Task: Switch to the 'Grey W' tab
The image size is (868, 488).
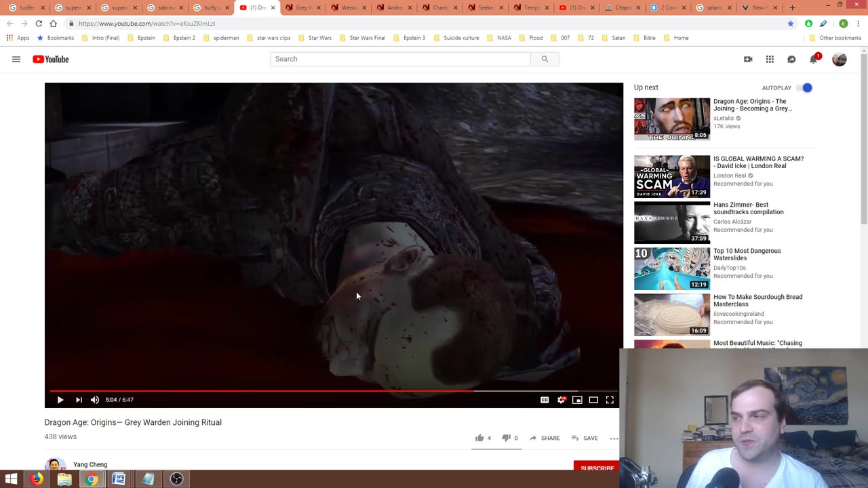Action: [304, 7]
